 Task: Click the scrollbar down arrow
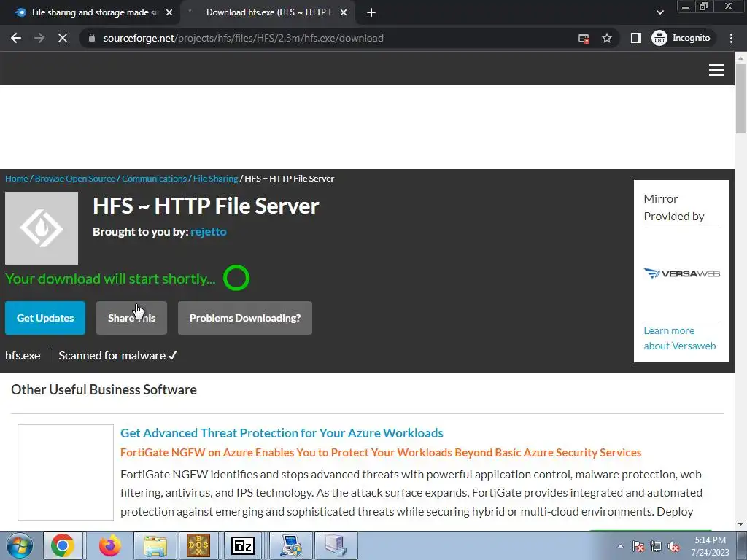click(x=740, y=524)
